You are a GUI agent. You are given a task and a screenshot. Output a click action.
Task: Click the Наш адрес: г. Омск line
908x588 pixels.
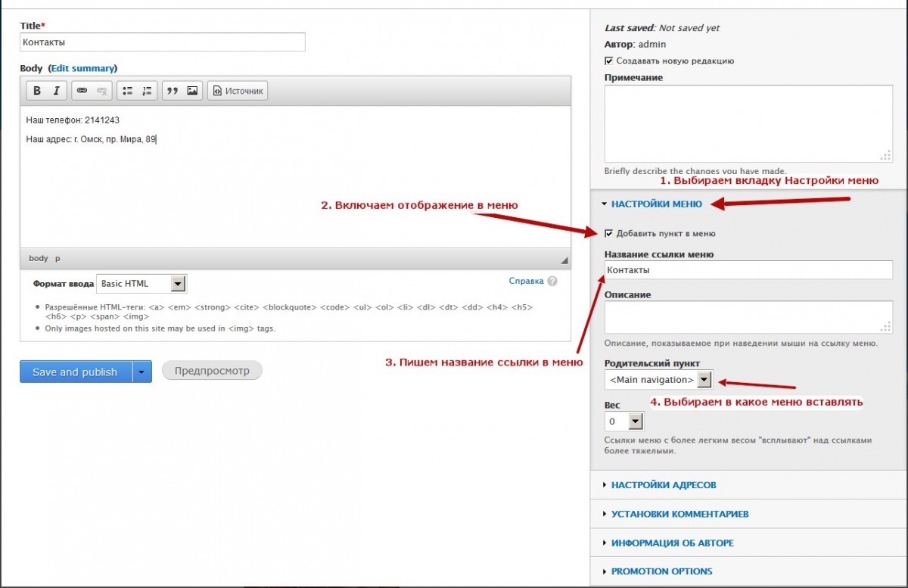click(91, 138)
